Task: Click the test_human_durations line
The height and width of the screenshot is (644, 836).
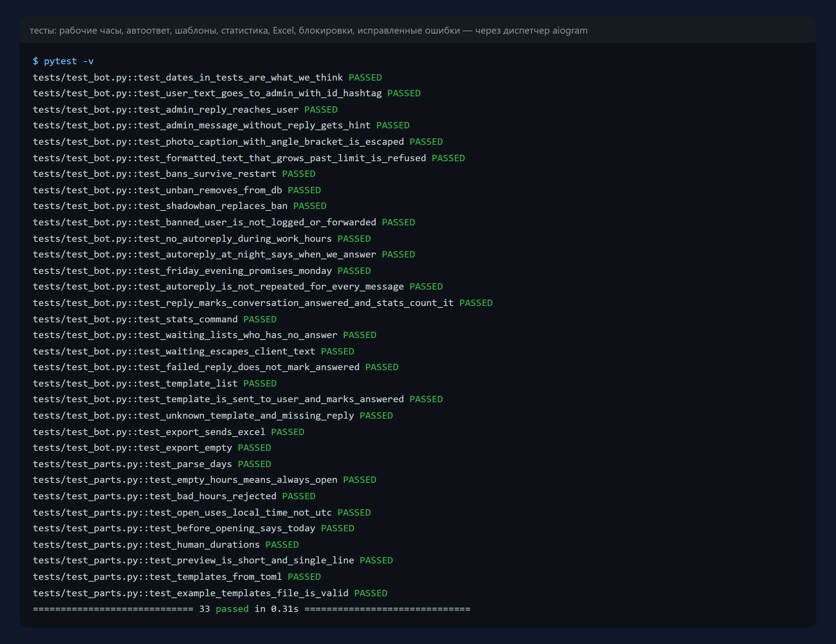Action: click(x=166, y=544)
